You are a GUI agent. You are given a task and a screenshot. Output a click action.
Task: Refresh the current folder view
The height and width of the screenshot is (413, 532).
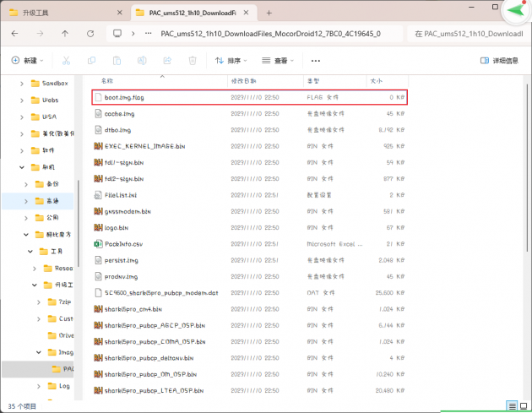coord(90,34)
